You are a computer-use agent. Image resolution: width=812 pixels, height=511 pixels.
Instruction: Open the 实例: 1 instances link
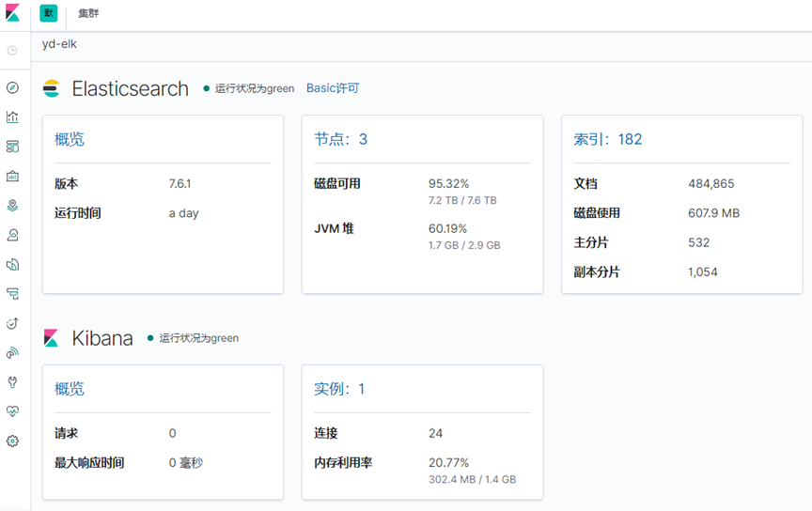point(339,389)
